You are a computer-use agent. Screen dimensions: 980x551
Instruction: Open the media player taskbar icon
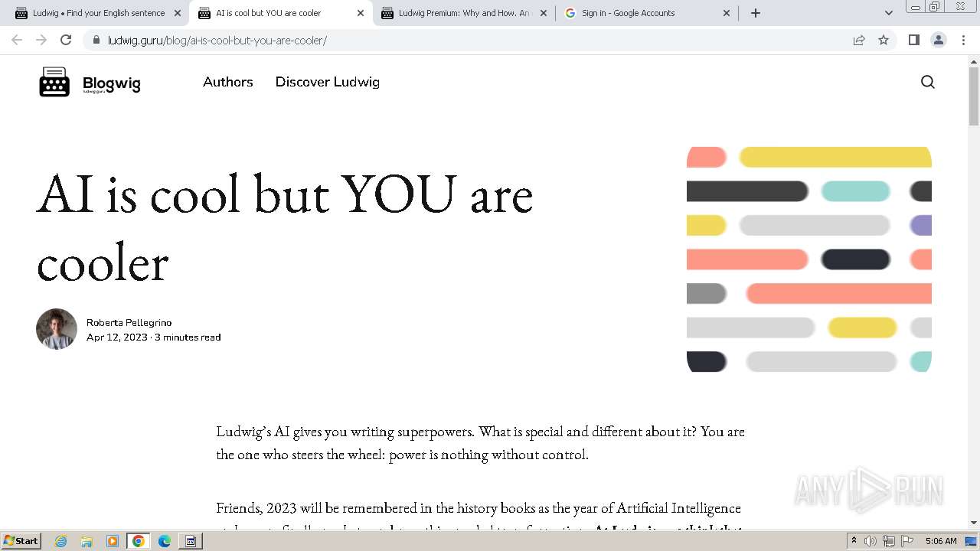pos(113,541)
